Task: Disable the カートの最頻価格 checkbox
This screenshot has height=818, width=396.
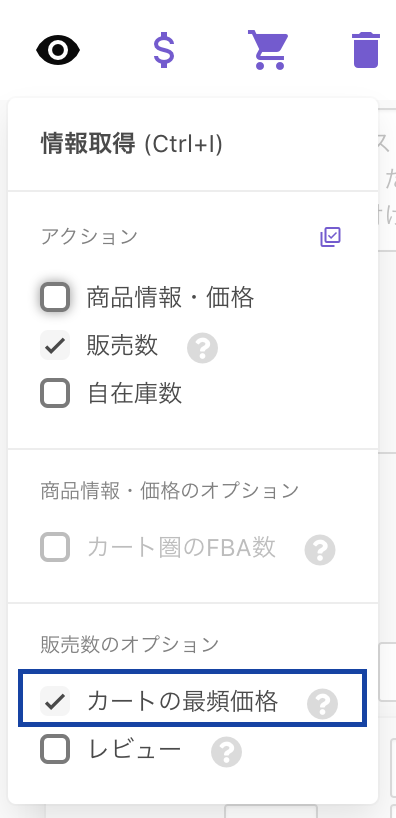Action: [55, 701]
